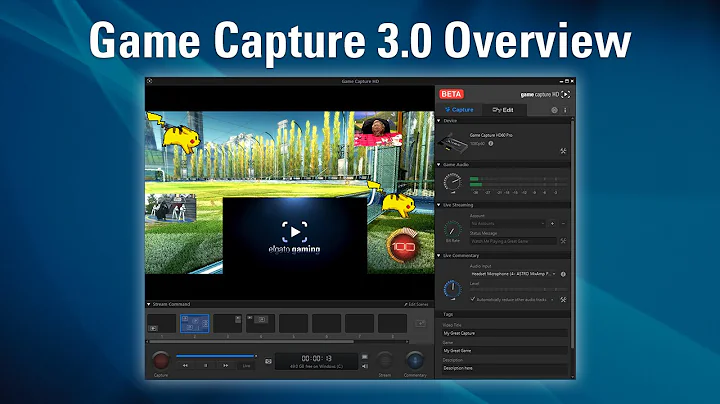
Task: Select scene 1 thumbnail
Action: (x=161, y=324)
